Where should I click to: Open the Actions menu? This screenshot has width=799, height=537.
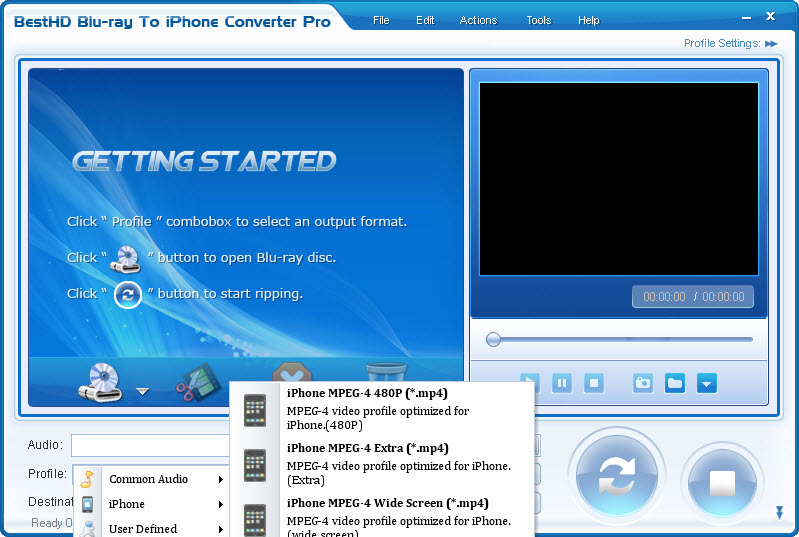tap(478, 20)
